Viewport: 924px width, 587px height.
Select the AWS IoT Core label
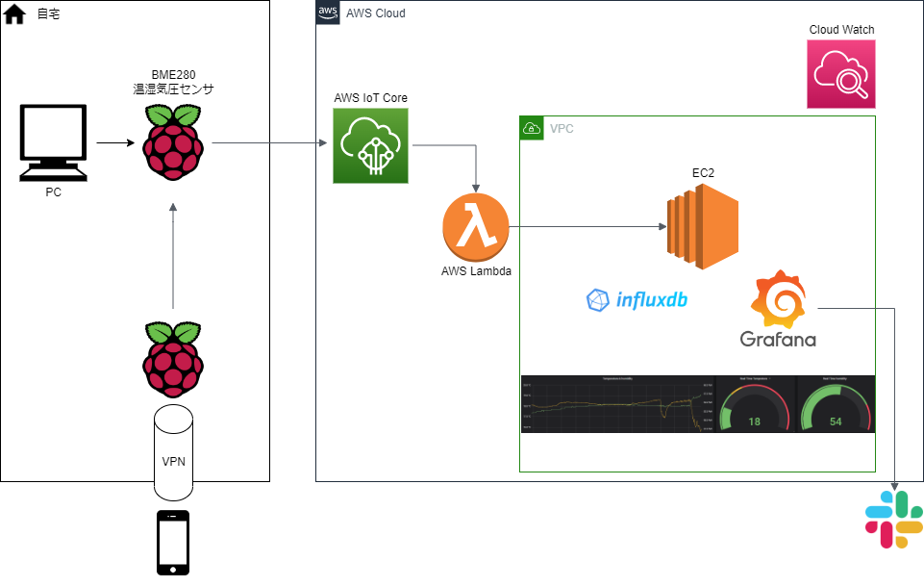[371, 98]
